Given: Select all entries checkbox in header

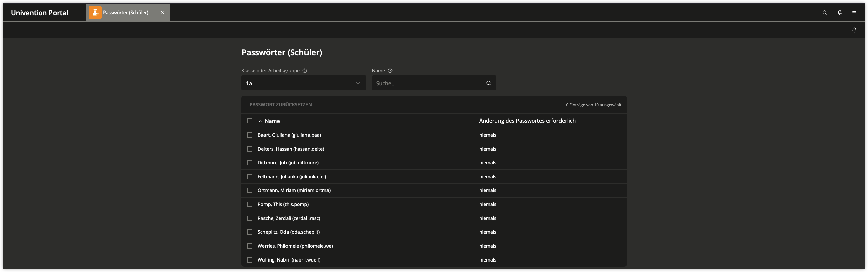Looking at the screenshot, I should [x=250, y=121].
